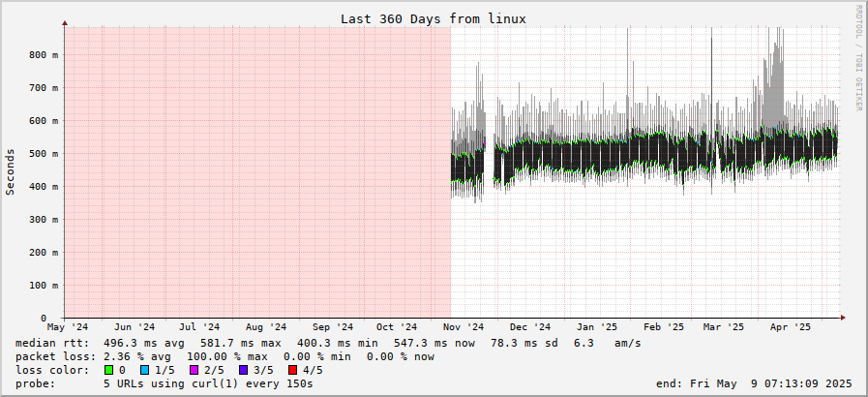Screen dimensions: 868x397
Task: Click the '400 m' y-axis tick label
Action: click(x=44, y=186)
